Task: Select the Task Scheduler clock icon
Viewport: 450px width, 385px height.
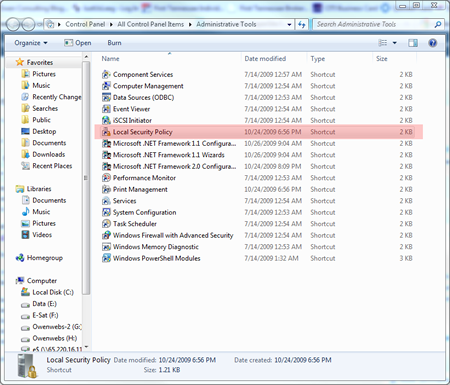Action: (106, 224)
